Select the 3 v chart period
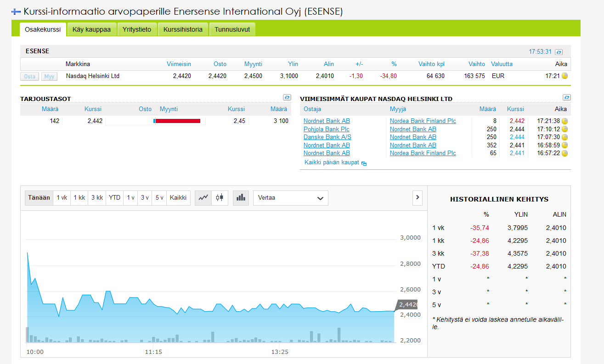The width and height of the screenshot is (604, 364). tap(145, 197)
